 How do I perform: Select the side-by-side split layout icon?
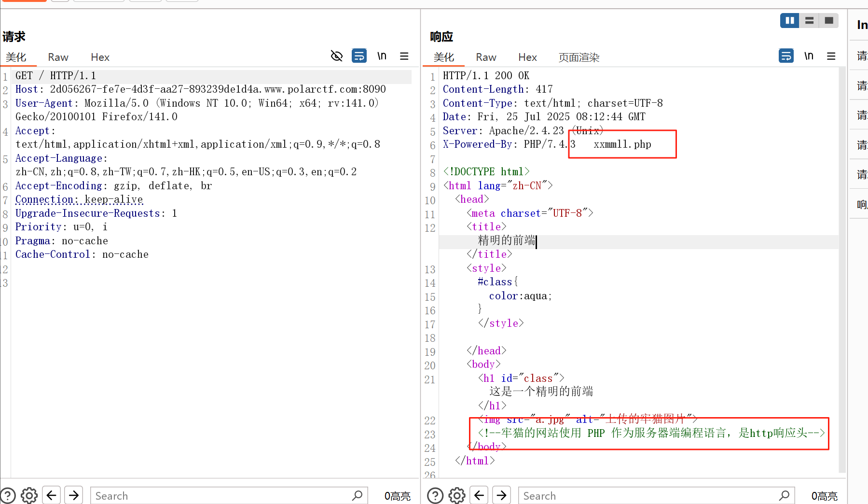pos(790,20)
